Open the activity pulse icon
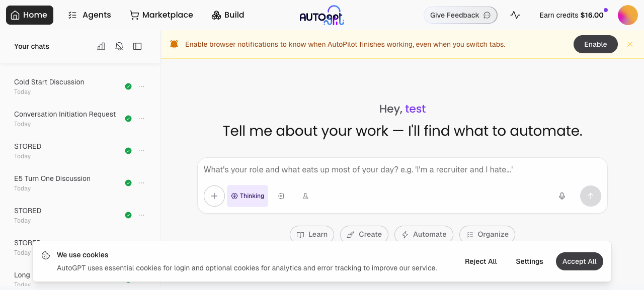 click(515, 15)
